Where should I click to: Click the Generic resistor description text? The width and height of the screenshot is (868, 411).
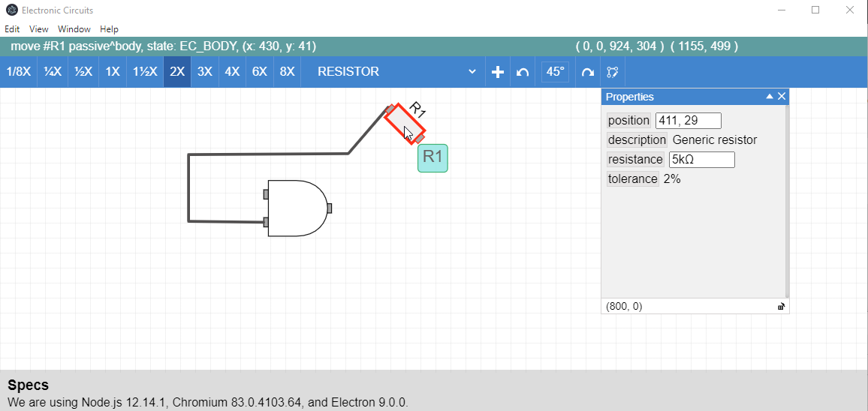tap(715, 140)
